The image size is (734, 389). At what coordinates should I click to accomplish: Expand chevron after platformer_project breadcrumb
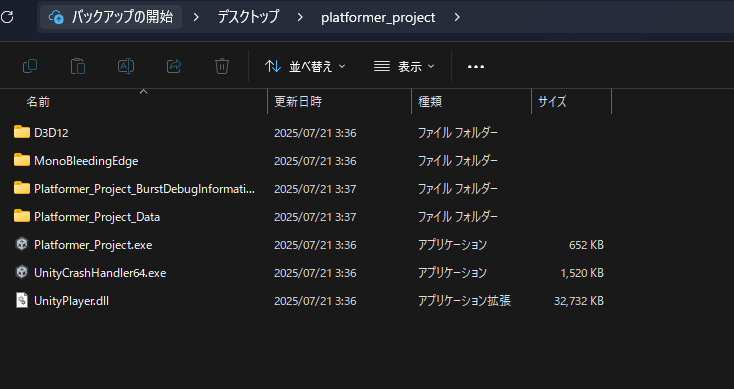point(457,17)
